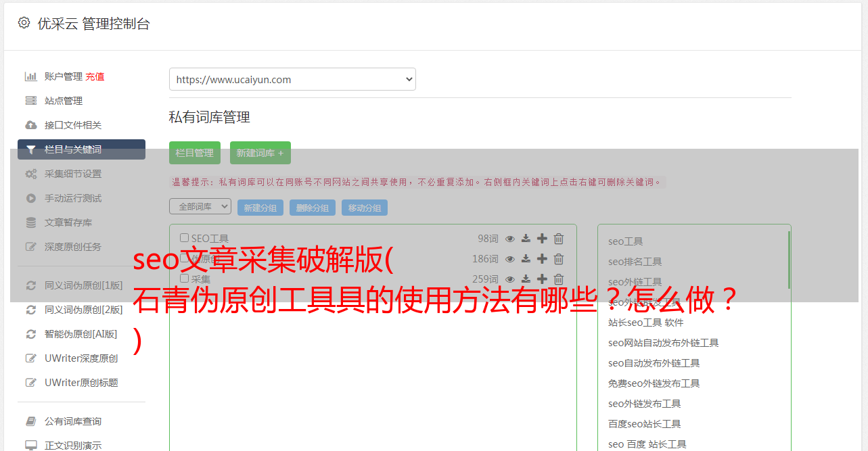Click the monitor icon for 正文识别演示
868x451 pixels.
pos(30,446)
